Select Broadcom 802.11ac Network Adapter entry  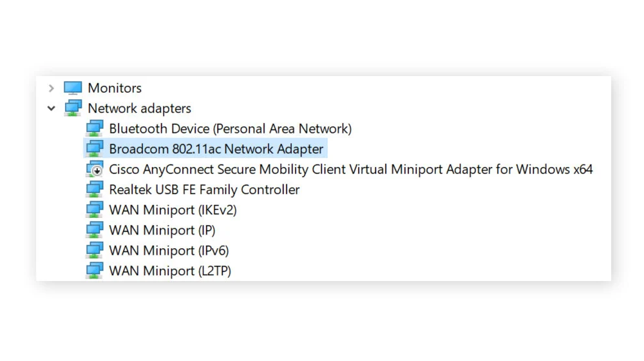[216, 149]
